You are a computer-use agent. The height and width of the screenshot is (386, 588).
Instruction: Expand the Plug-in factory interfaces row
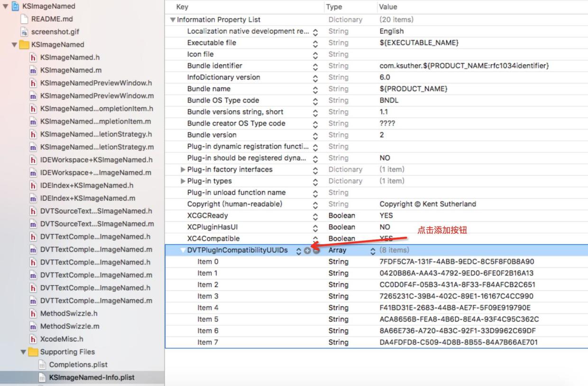click(183, 169)
